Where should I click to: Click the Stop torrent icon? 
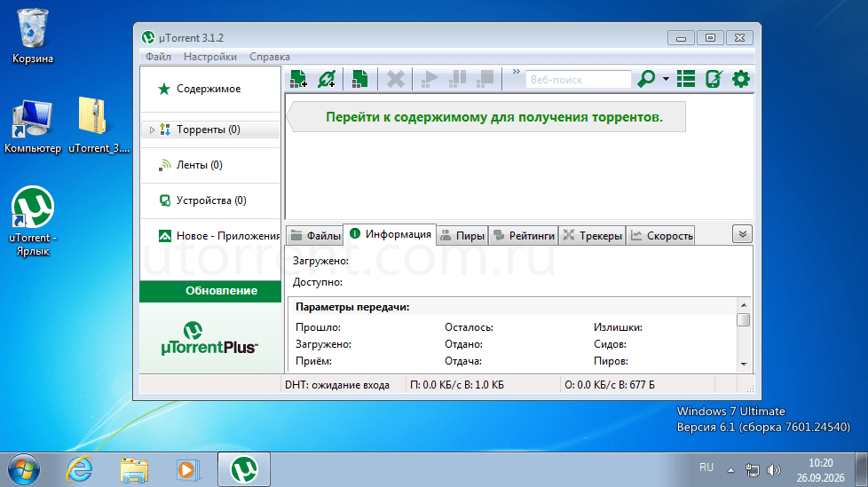[x=485, y=79]
